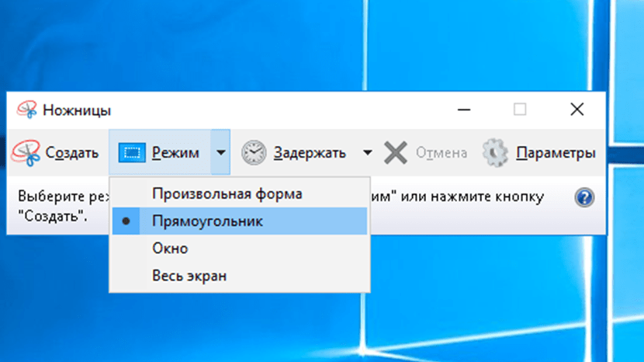Viewport: 644px width, 362px height.
Task: Choose Весь экран from mode menu
Action: (x=189, y=276)
